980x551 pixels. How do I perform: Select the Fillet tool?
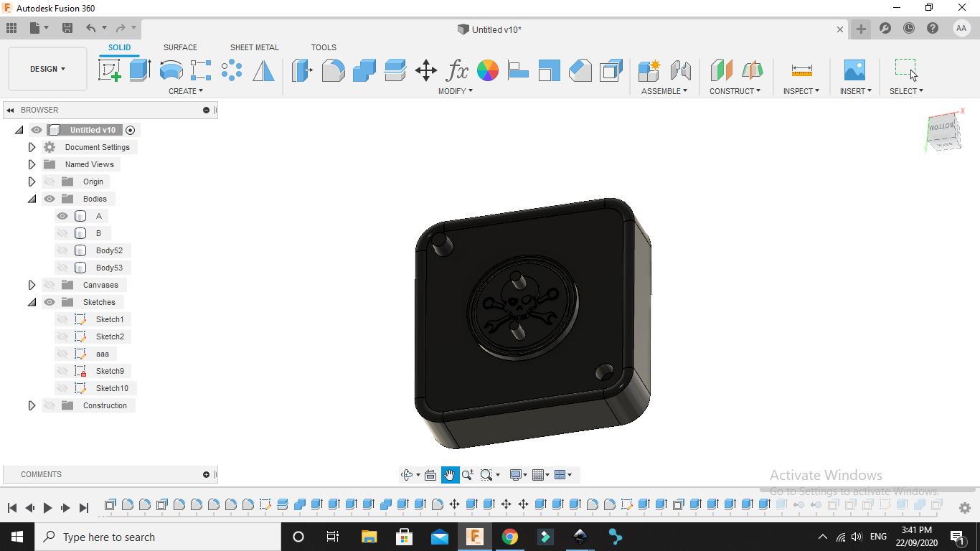(333, 70)
